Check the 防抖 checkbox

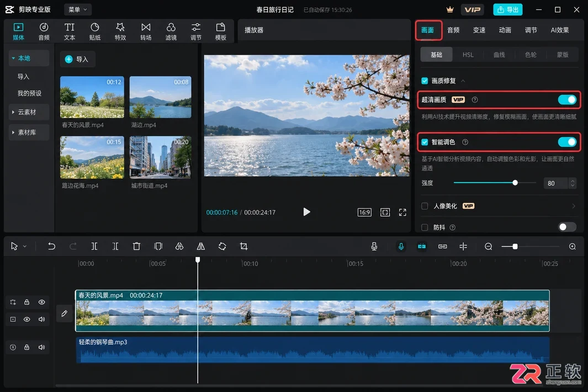coord(425,227)
